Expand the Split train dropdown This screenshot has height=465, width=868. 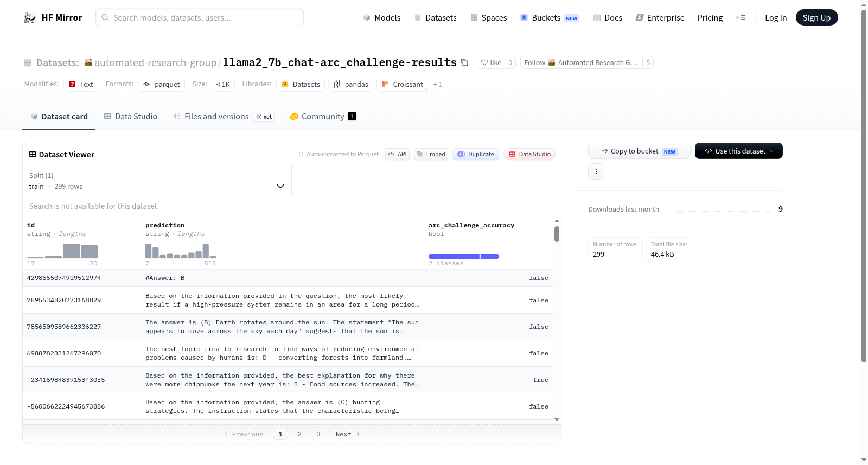tap(157, 181)
